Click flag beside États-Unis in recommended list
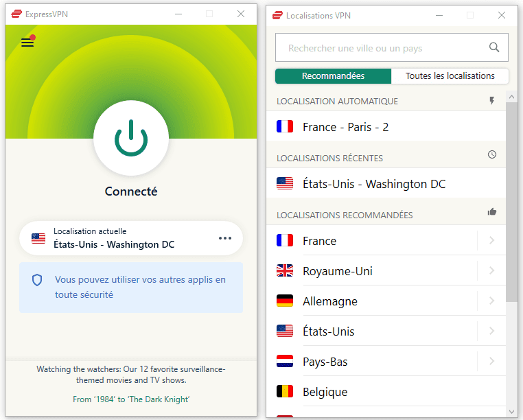The height and width of the screenshot is (420, 523). (285, 331)
